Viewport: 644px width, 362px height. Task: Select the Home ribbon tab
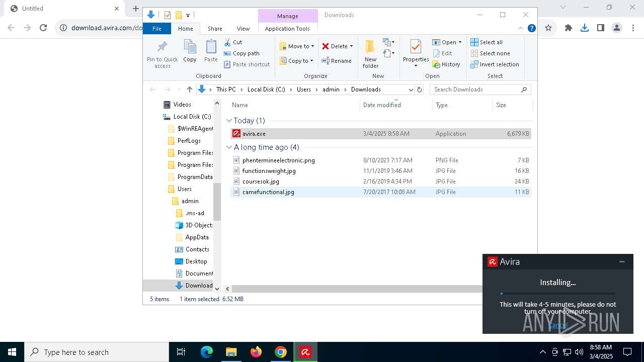click(x=185, y=29)
